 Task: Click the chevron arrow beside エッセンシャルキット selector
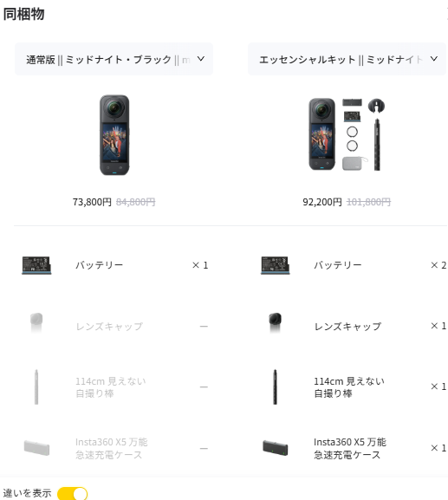[x=433, y=59]
